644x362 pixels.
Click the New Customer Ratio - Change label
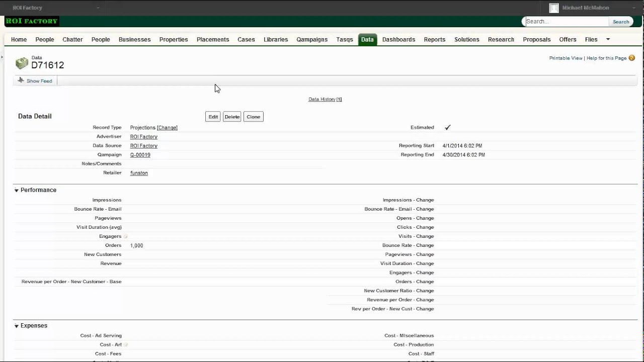(399, 291)
